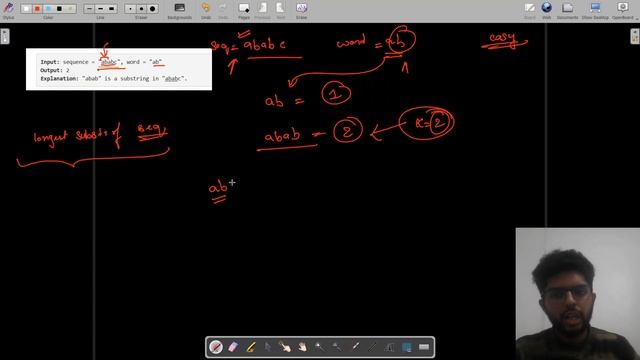640x360 pixels.
Task: Open the OpenBoard menu
Action: click(623, 10)
